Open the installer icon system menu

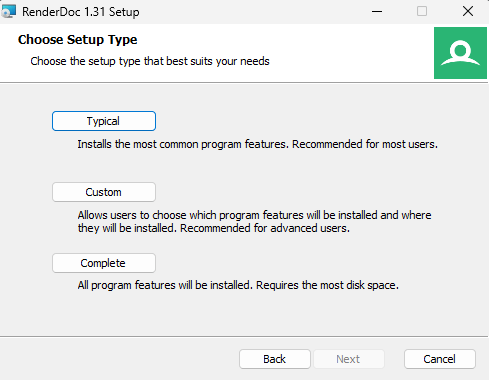pyautogui.click(x=8, y=12)
